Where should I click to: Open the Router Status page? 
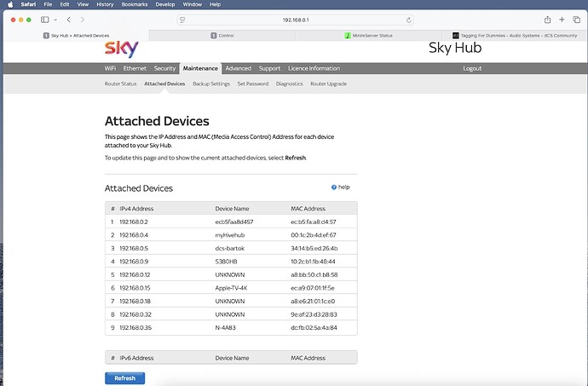[120, 84]
